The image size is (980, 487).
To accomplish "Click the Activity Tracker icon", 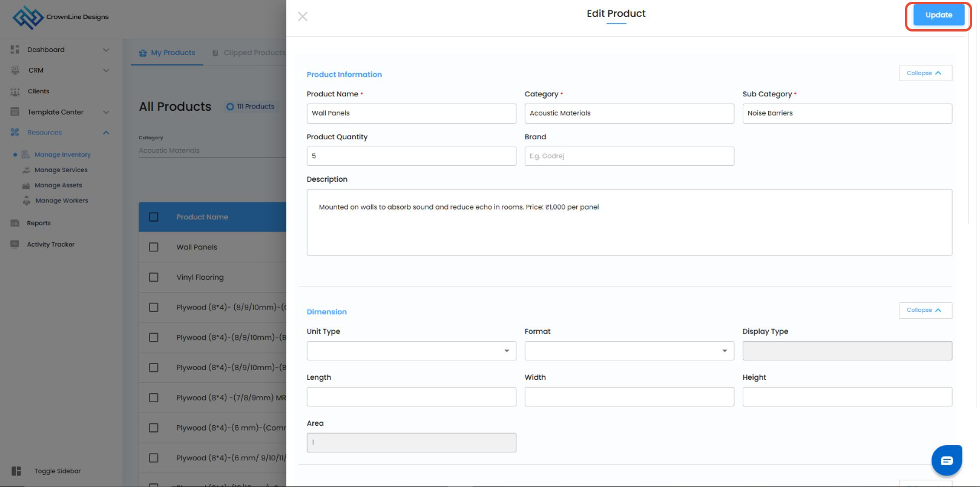I will tap(15, 244).
